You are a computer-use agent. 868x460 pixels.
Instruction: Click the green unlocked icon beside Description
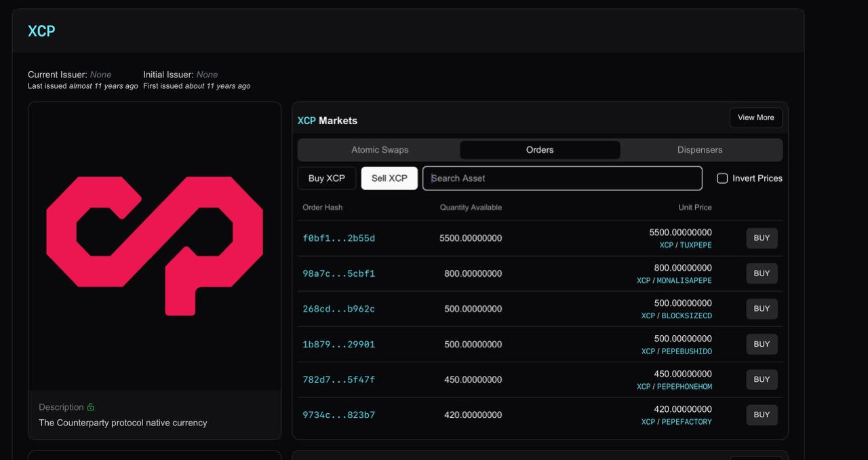[91, 407]
